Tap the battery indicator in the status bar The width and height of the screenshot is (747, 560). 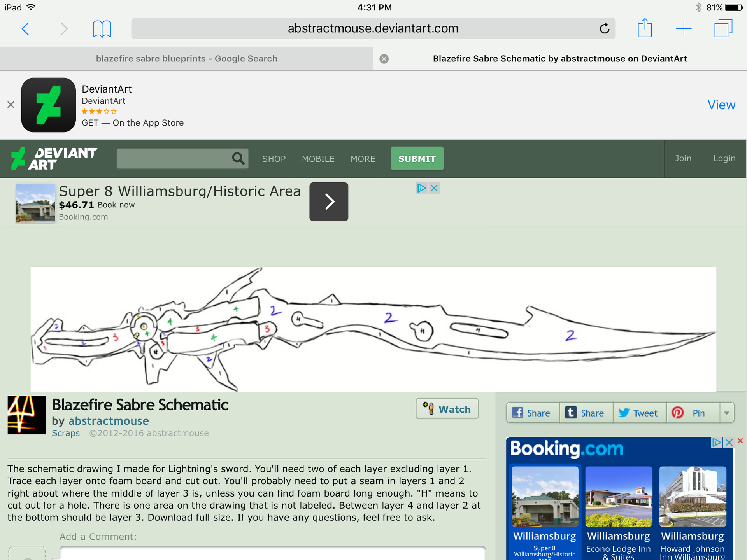tap(734, 7)
